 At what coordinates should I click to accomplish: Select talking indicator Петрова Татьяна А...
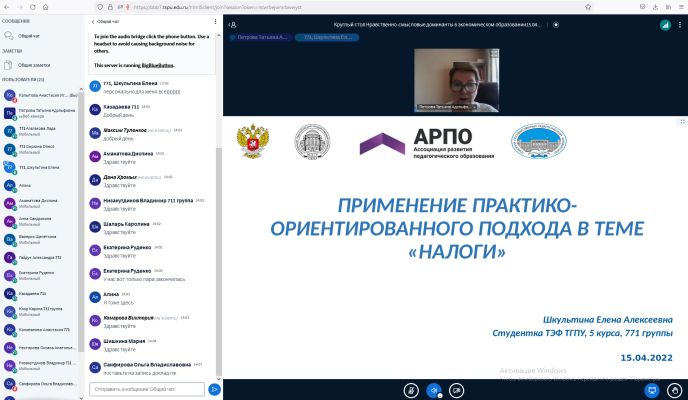(x=259, y=37)
